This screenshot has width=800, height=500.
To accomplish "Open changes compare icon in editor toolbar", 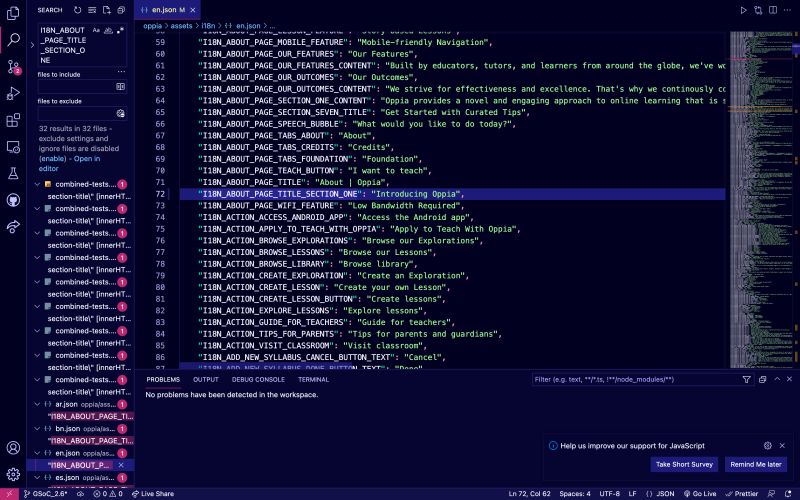I will point(758,10).
